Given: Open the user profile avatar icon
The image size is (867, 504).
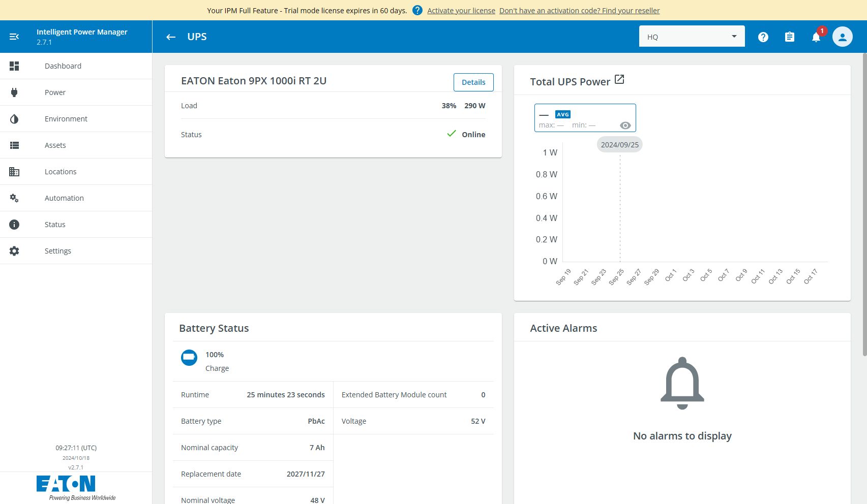Looking at the screenshot, I should pyautogui.click(x=842, y=37).
